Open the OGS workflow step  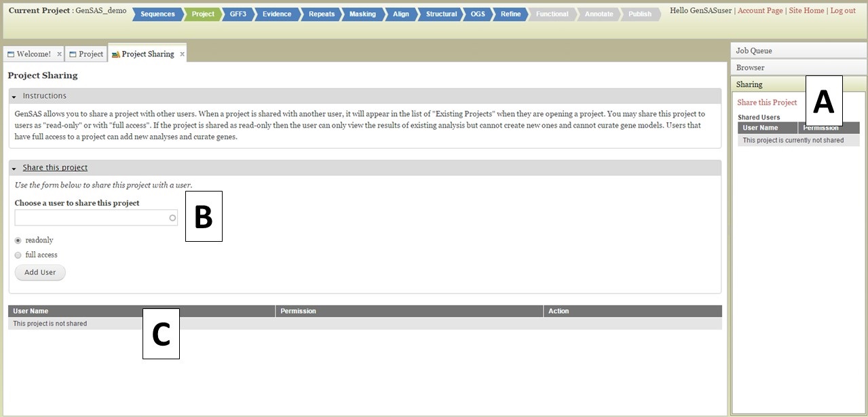coord(478,14)
